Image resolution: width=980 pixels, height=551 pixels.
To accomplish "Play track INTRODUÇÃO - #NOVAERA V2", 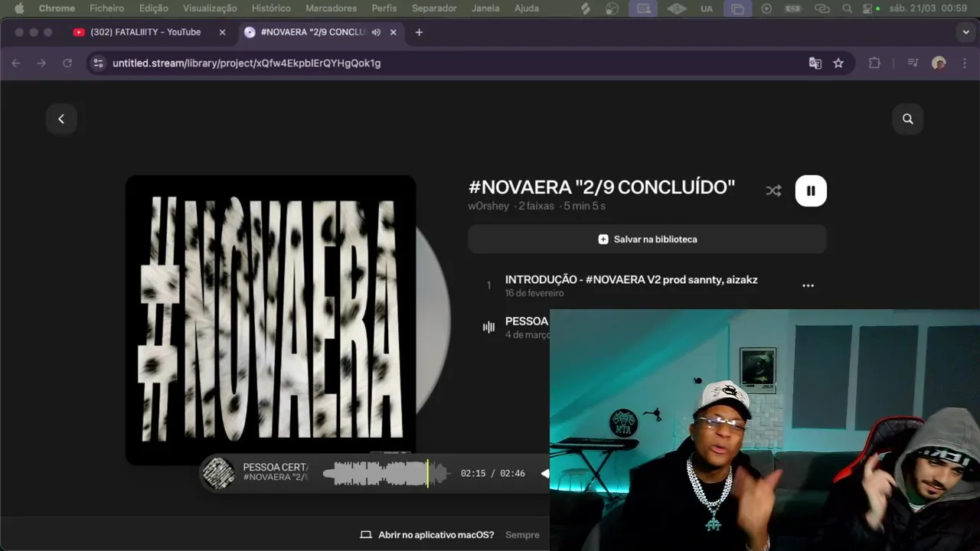I will pyautogui.click(x=631, y=279).
